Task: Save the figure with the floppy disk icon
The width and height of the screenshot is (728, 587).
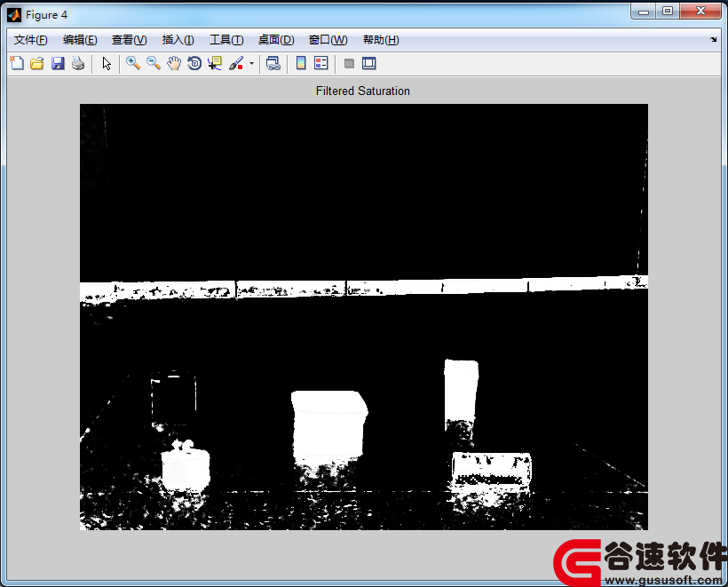Action: (x=58, y=63)
